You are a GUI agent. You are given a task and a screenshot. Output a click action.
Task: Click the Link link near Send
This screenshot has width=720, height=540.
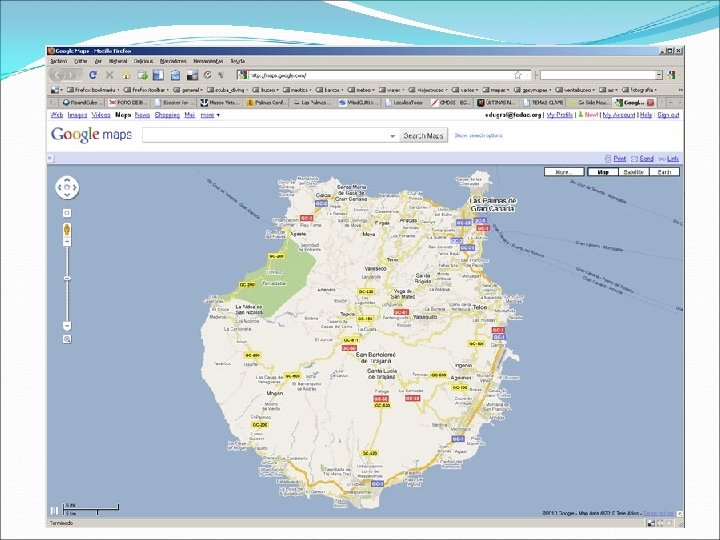pos(673,158)
